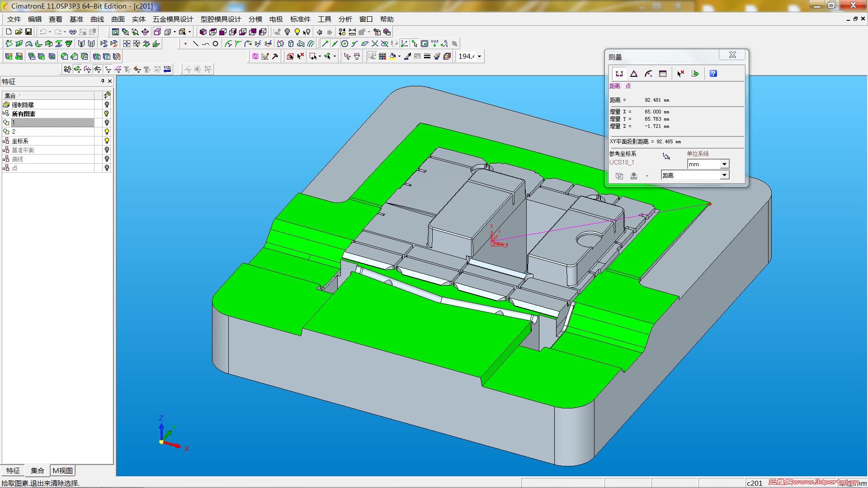Toggle visibility bulb for 坐标系 row
The width and height of the screenshot is (868, 488).
click(107, 141)
